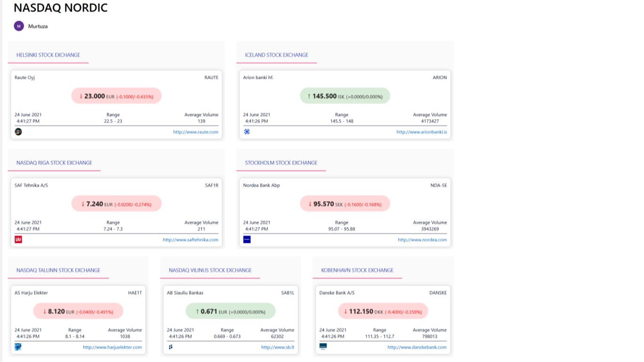Click the average volume 4173427
The image size is (644, 362).
point(430,121)
